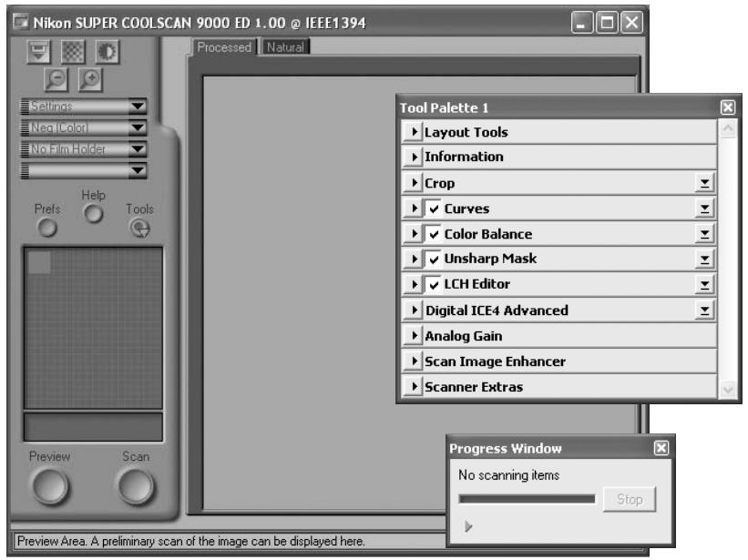Expand the Crop section
This screenshot has height=560, width=748.
click(414, 182)
